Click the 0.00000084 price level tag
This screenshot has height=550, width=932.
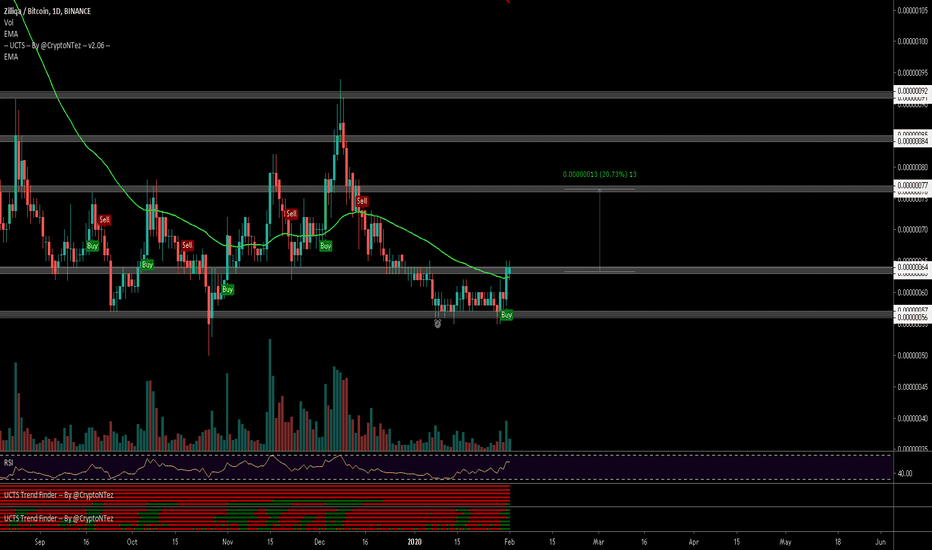912,142
